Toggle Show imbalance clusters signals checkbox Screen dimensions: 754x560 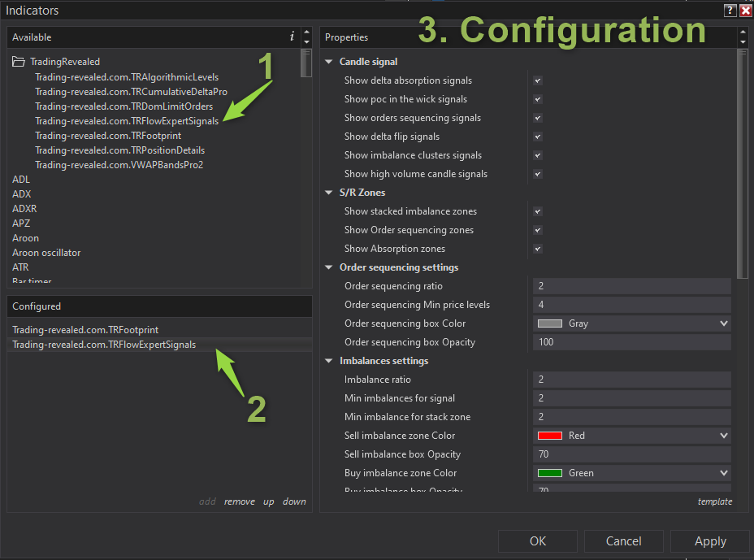[538, 155]
